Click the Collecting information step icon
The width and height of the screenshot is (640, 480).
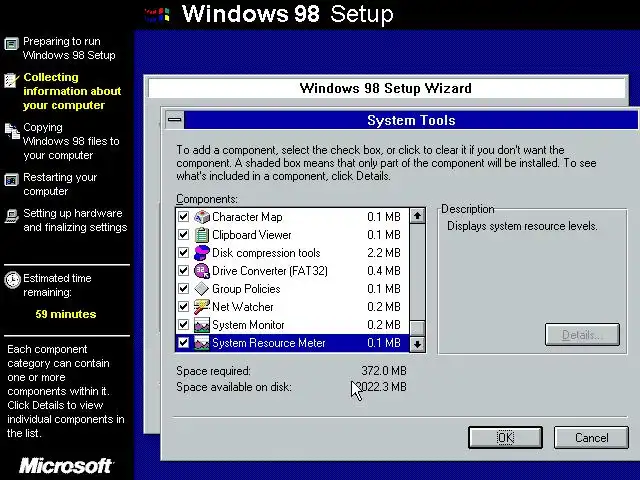pos(11,80)
